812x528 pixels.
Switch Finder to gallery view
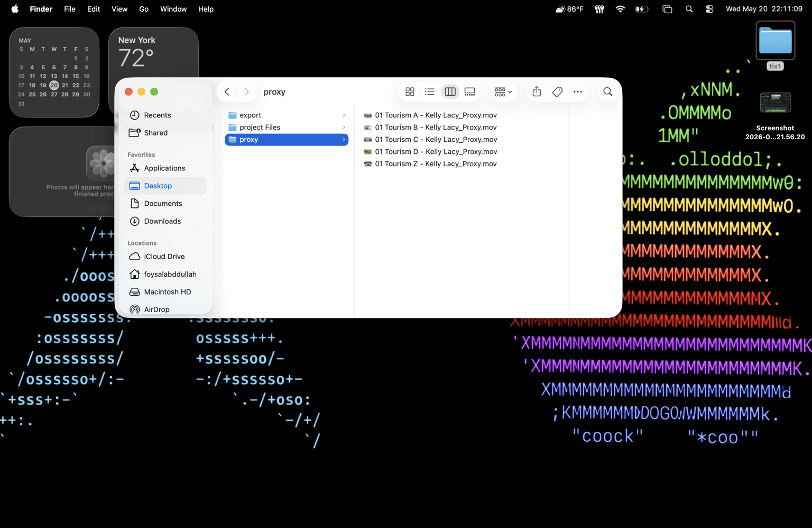point(470,92)
